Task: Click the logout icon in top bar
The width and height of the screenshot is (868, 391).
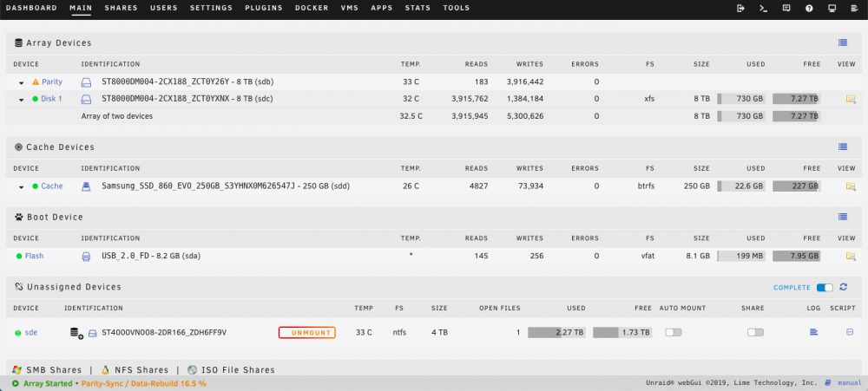Action: coord(741,9)
